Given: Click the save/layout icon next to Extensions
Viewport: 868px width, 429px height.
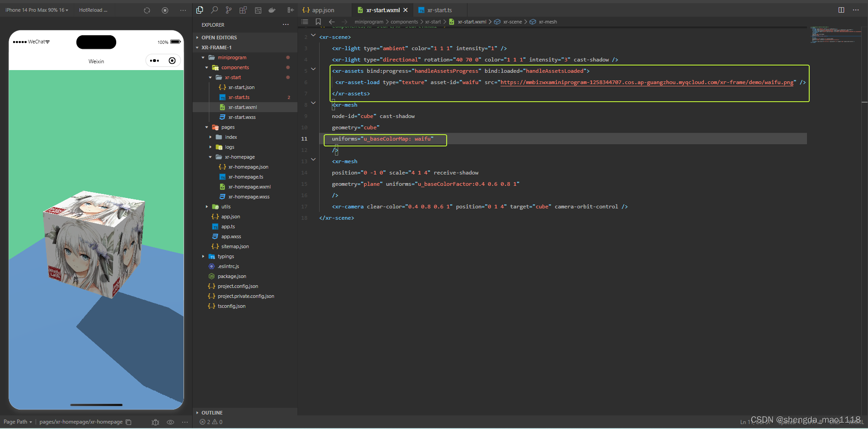Looking at the screenshot, I should tap(258, 10).
